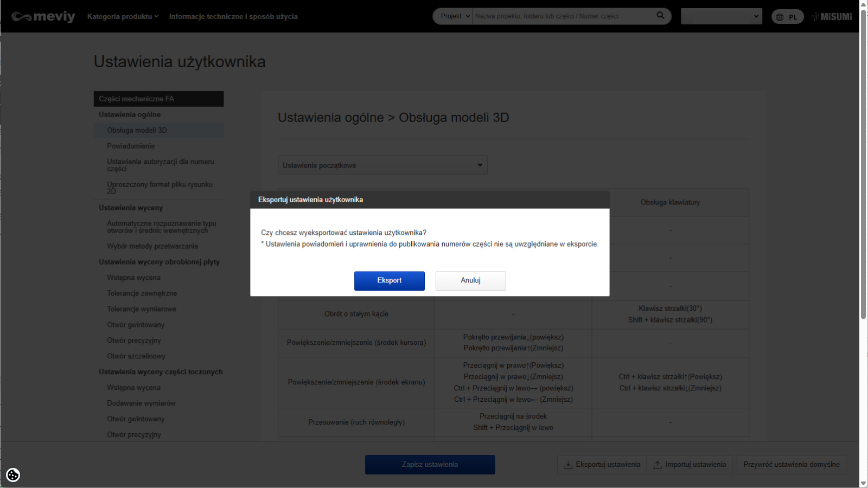Confirm with the Eksport button
Viewport: 868px width, 488px height.
click(389, 281)
